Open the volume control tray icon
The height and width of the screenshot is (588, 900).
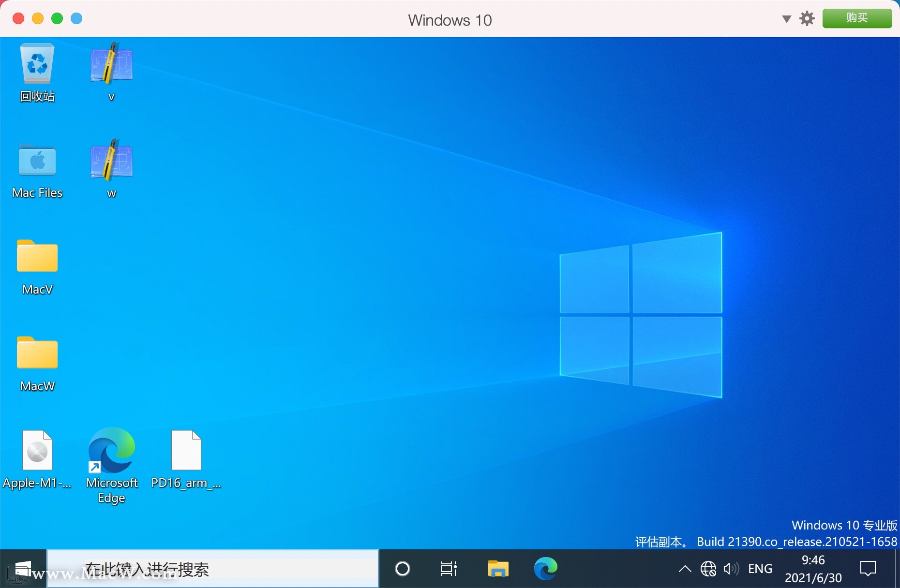(731, 569)
